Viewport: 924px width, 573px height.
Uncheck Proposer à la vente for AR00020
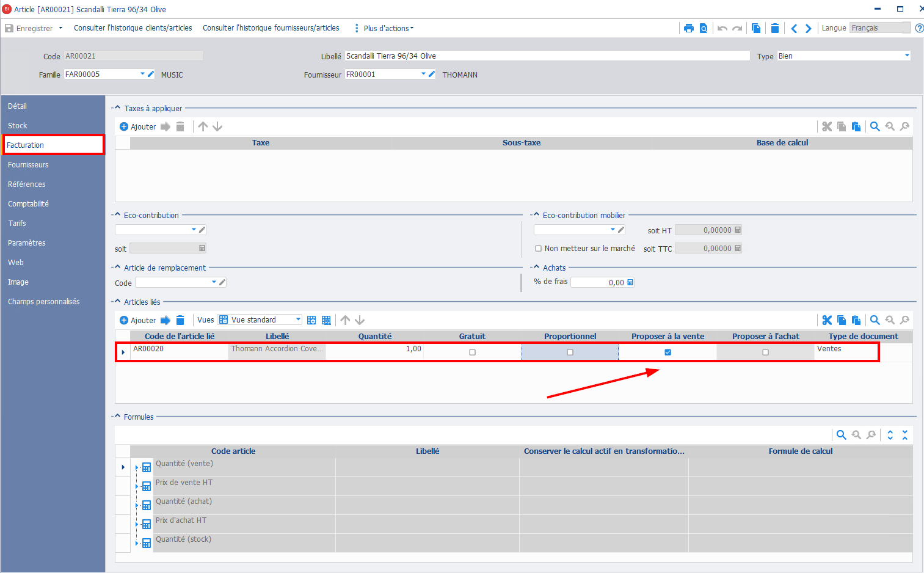coord(668,352)
